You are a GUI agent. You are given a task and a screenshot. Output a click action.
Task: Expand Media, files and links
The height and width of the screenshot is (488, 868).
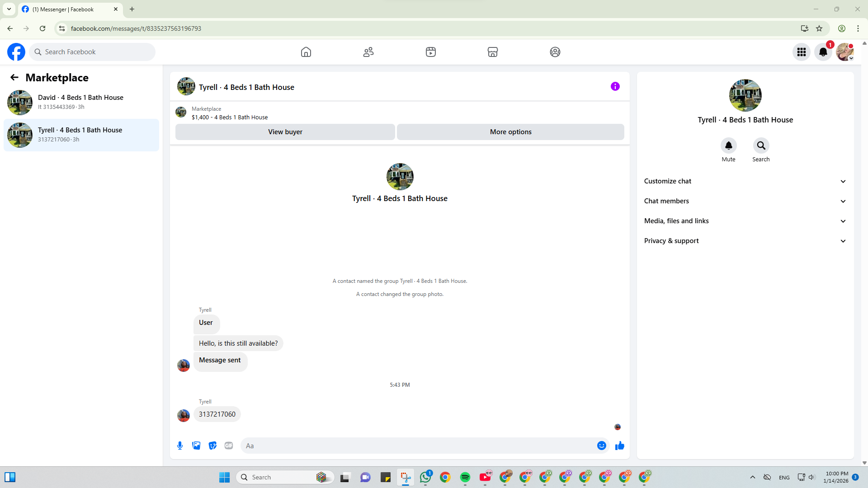click(745, 221)
